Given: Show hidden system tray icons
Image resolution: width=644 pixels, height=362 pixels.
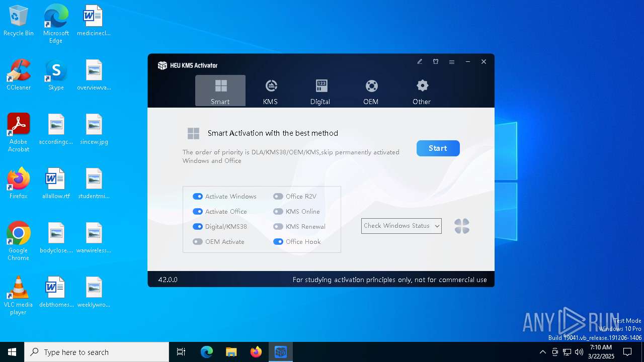Looking at the screenshot, I should (x=542, y=352).
